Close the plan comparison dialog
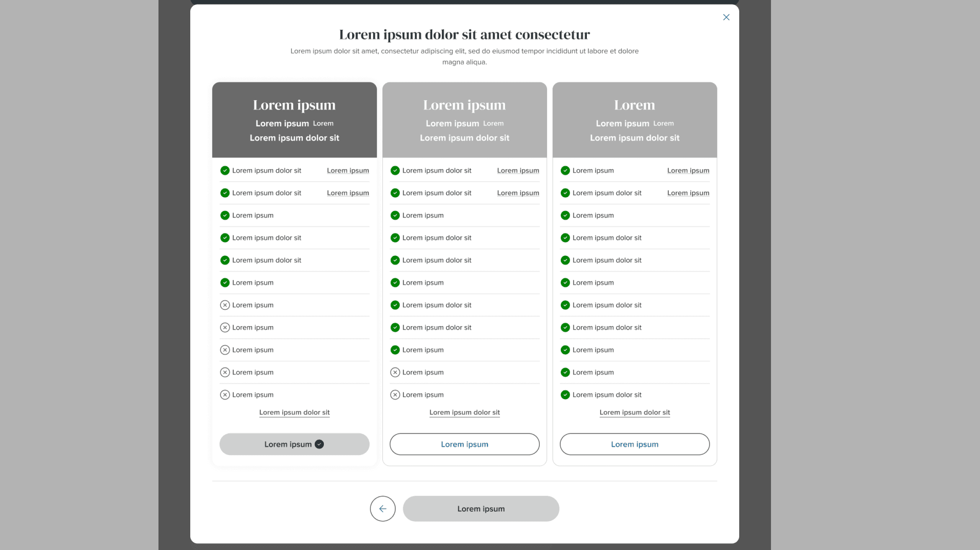Image resolution: width=980 pixels, height=550 pixels. (726, 17)
